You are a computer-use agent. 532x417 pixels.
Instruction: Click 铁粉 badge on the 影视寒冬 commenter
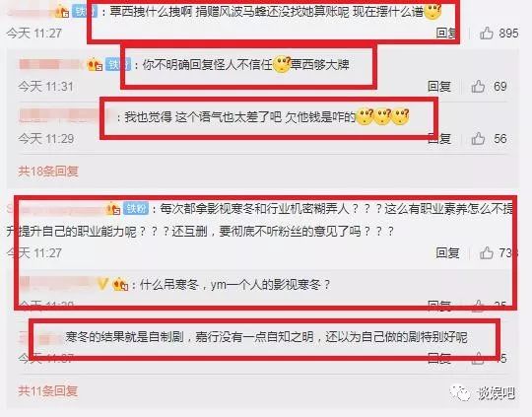coord(136,208)
